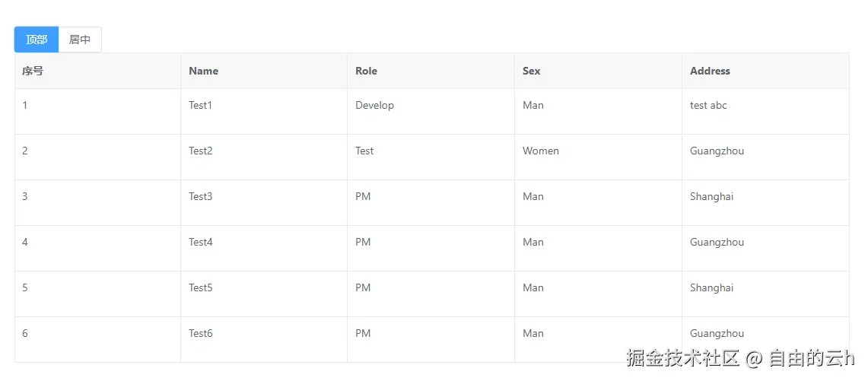Click the test abc address cell
The width and height of the screenshot is (868, 381).
(708, 105)
